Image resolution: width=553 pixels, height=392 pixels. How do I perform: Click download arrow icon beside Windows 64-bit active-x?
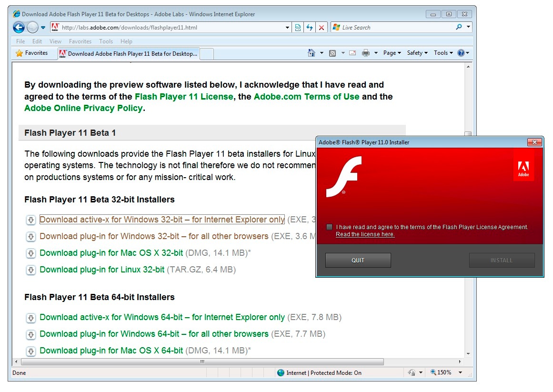[31, 318]
